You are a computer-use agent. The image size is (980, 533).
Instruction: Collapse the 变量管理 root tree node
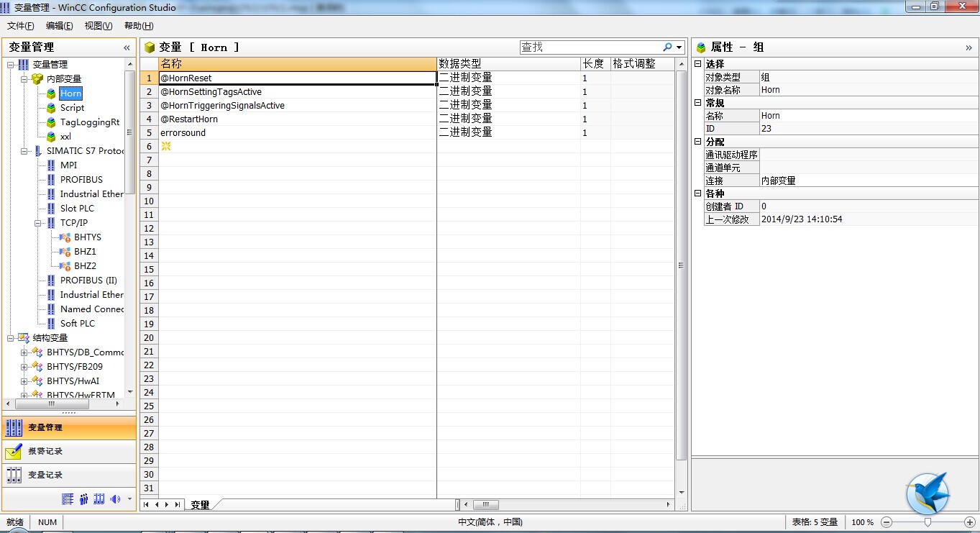point(11,65)
